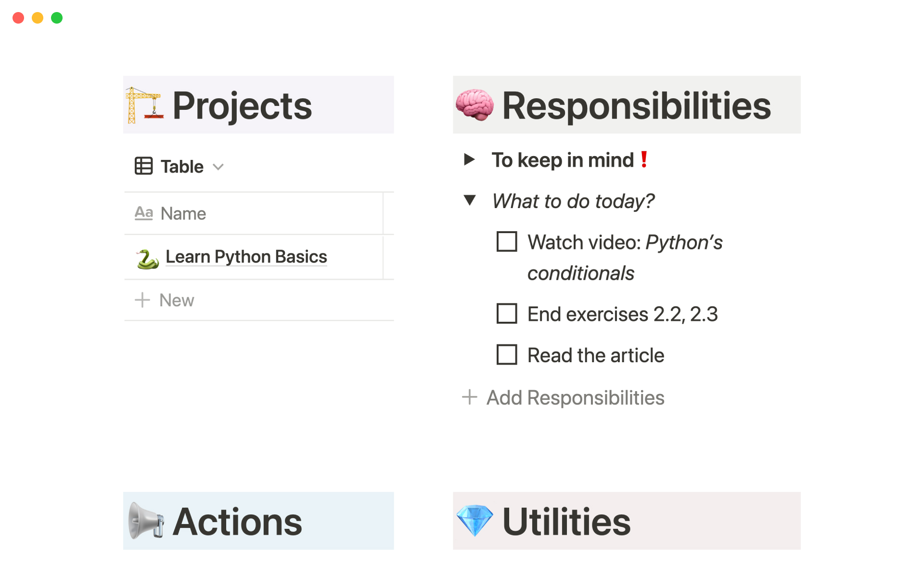
Task: Collapse the What to do today section
Action: click(469, 200)
